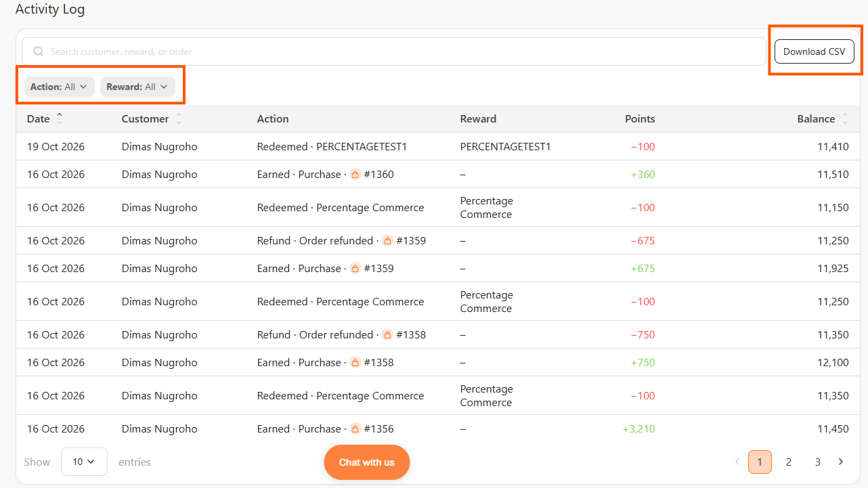Click Dimas Nugroho in the 19 Oct row

point(160,146)
